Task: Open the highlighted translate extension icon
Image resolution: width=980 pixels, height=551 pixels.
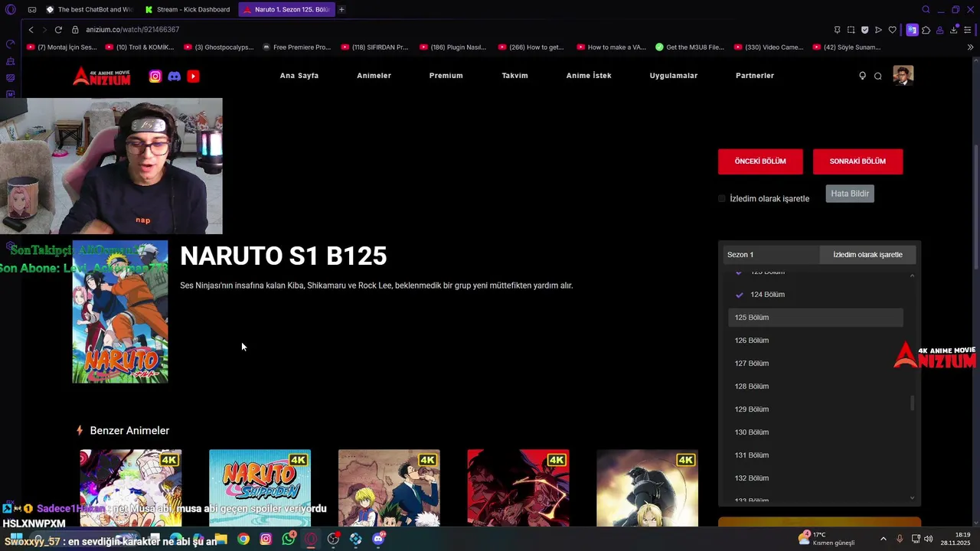Action: (x=912, y=30)
